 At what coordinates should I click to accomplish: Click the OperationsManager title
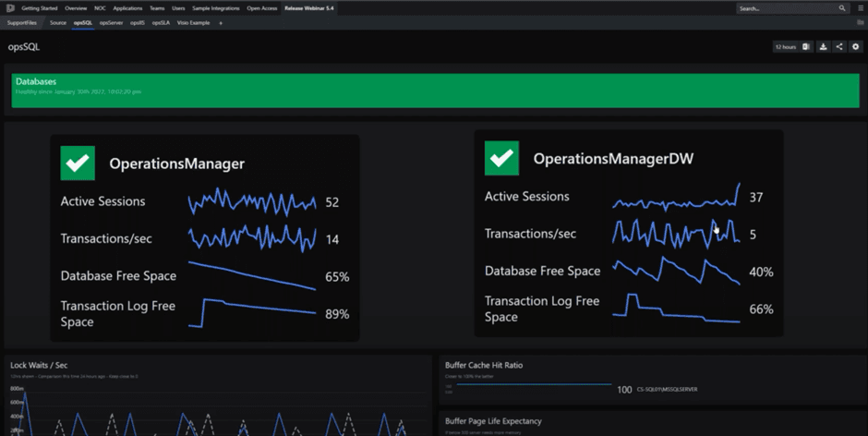[176, 164]
